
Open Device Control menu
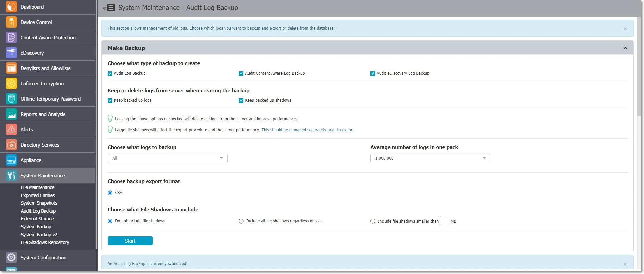(36, 22)
